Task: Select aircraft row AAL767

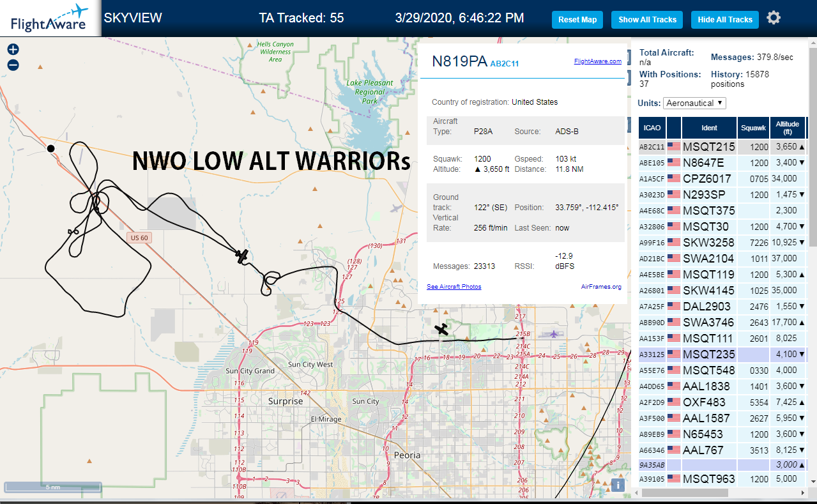Action: (723, 450)
